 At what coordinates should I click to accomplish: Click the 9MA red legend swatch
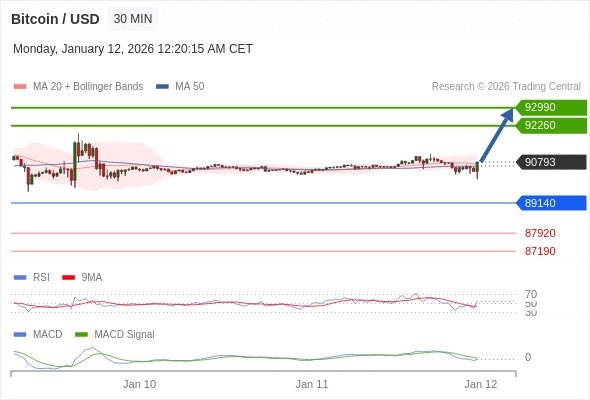68,278
